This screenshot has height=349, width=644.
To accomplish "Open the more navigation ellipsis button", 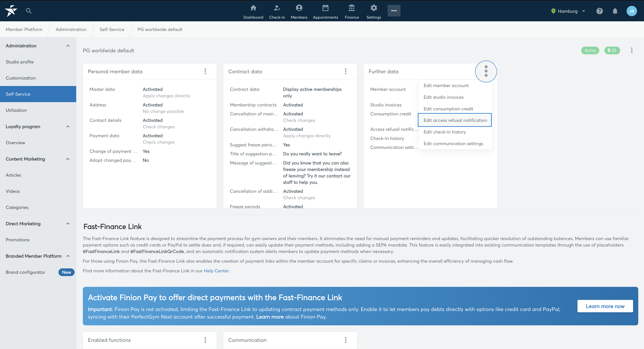I will [394, 11].
